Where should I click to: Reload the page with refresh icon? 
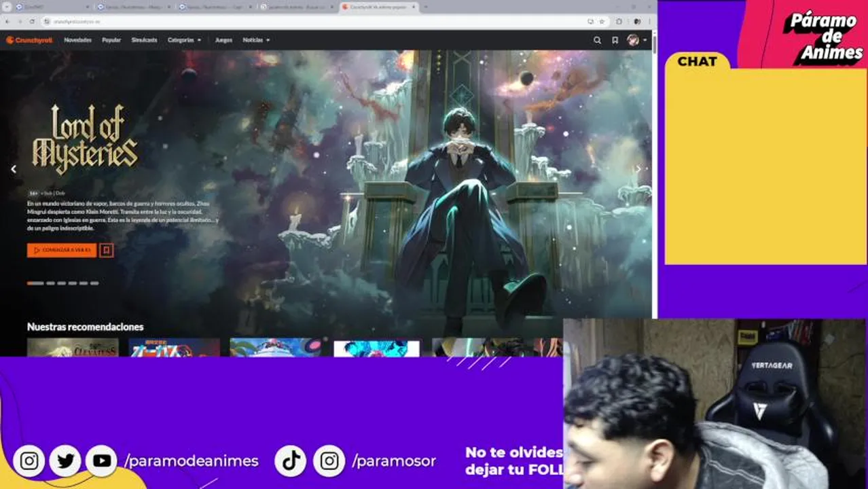(32, 22)
